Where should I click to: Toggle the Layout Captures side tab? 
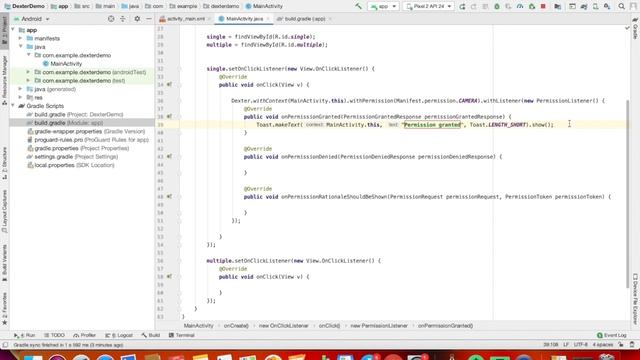(x=4, y=211)
